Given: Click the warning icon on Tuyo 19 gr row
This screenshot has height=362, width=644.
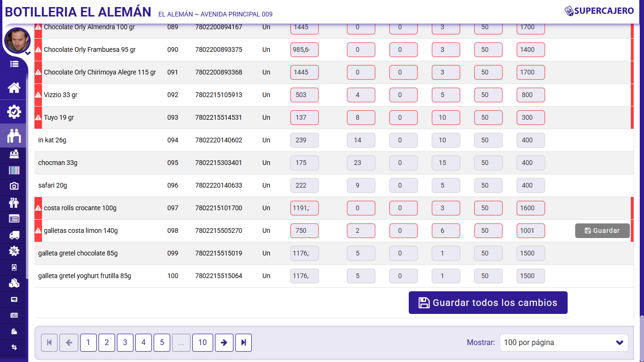Looking at the screenshot, I should (x=38, y=117).
